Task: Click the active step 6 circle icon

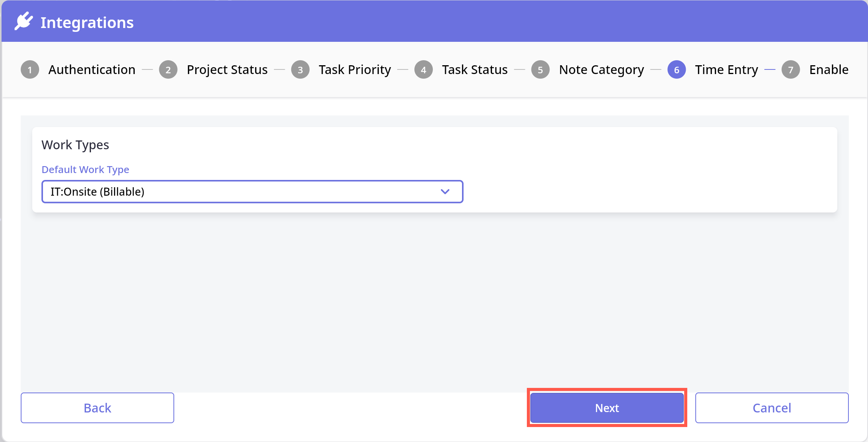Action: (x=677, y=70)
